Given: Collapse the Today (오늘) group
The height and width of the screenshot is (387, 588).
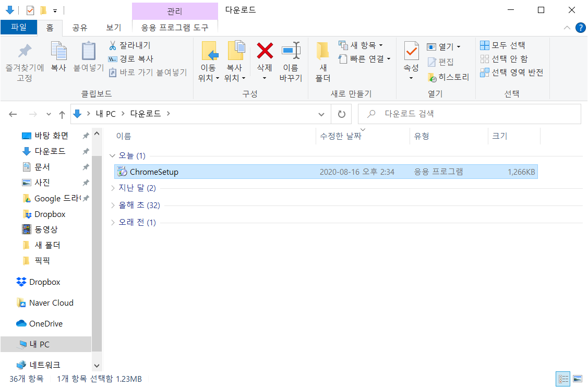Looking at the screenshot, I should [x=112, y=155].
